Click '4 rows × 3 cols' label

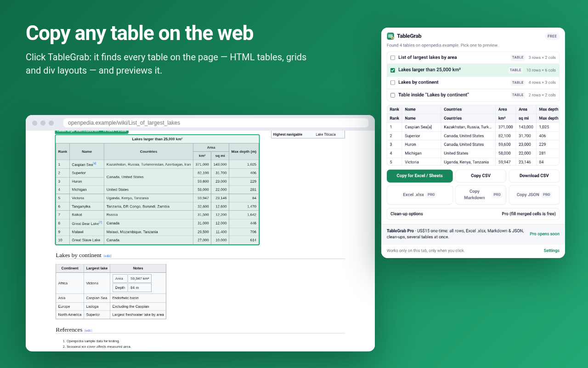coord(542,83)
